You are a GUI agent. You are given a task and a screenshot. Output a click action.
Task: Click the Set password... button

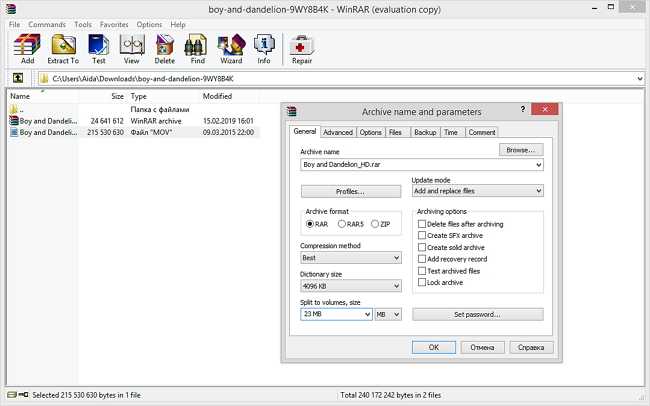pyautogui.click(x=478, y=314)
